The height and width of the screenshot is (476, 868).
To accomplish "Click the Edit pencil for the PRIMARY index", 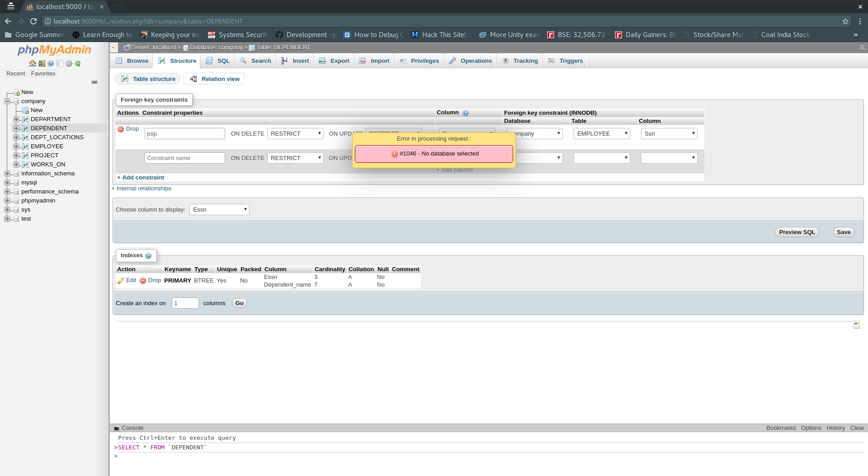I will 121,280.
